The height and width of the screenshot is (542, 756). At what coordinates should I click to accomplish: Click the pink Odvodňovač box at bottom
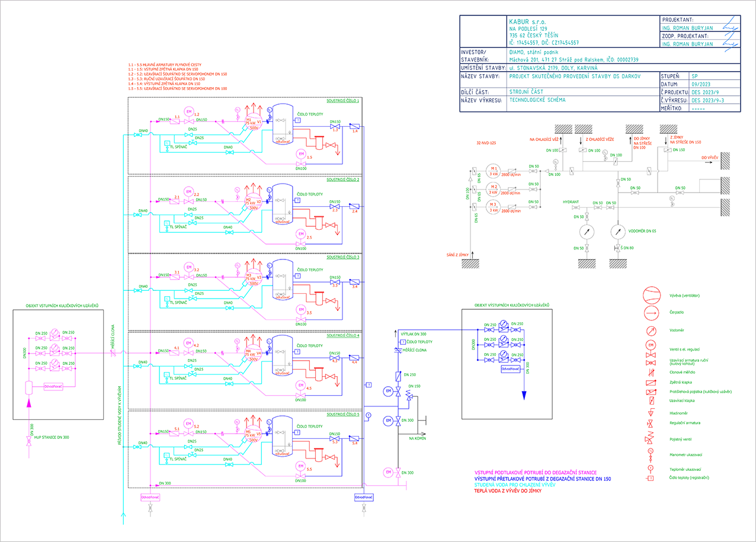(150, 496)
